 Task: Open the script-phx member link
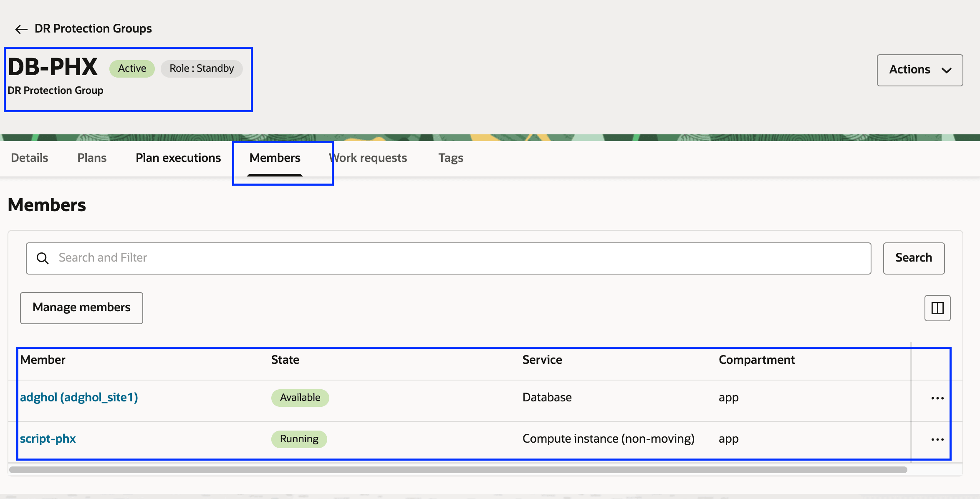[x=48, y=439]
